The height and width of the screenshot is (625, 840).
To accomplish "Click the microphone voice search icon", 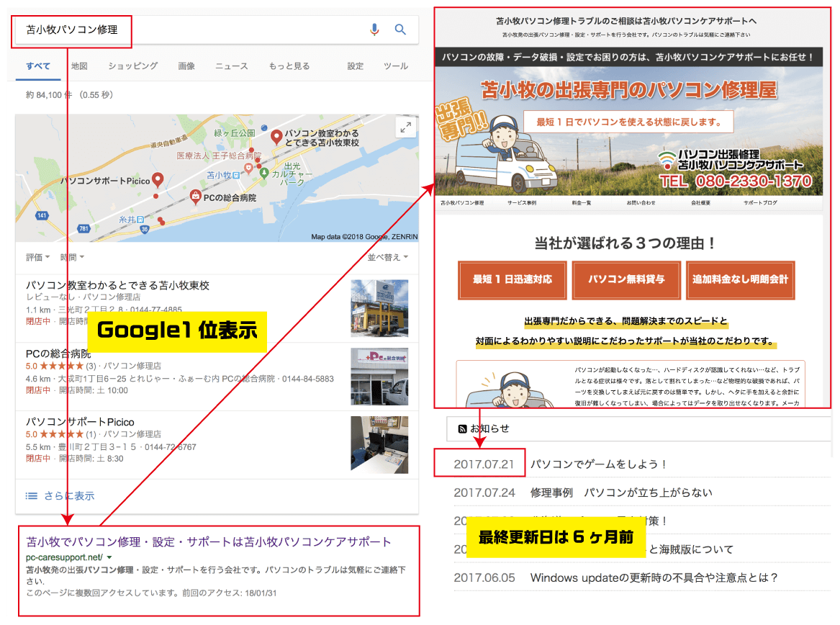I will [x=374, y=30].
